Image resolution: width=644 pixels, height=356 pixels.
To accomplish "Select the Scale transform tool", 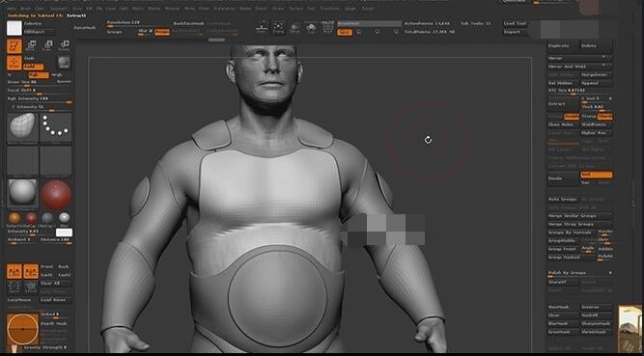I will (x=47, y=45).
